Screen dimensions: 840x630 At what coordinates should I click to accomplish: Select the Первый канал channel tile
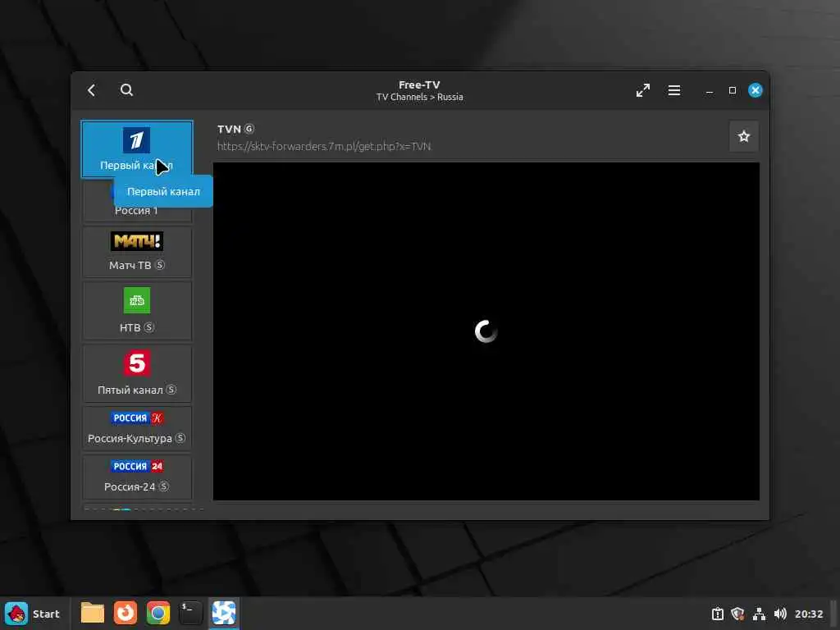pyautogui.click(x=137, y=149)
